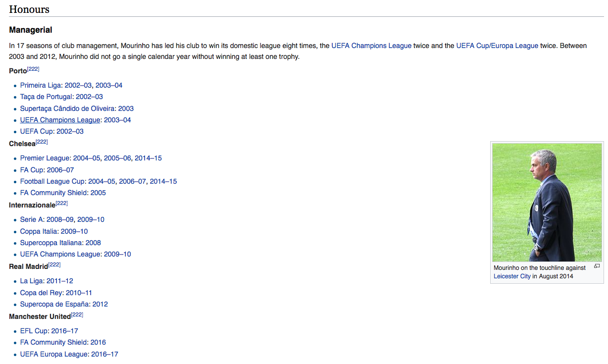
Task: Open Premier League 2005–06 season link
Action: [x=117, y=158]
